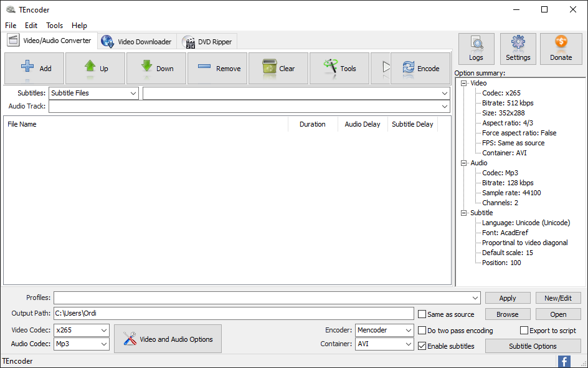The image size is (588, 368).
Task: Select 'Bitrate: 512 kbps' tree row
Action: 508,103
